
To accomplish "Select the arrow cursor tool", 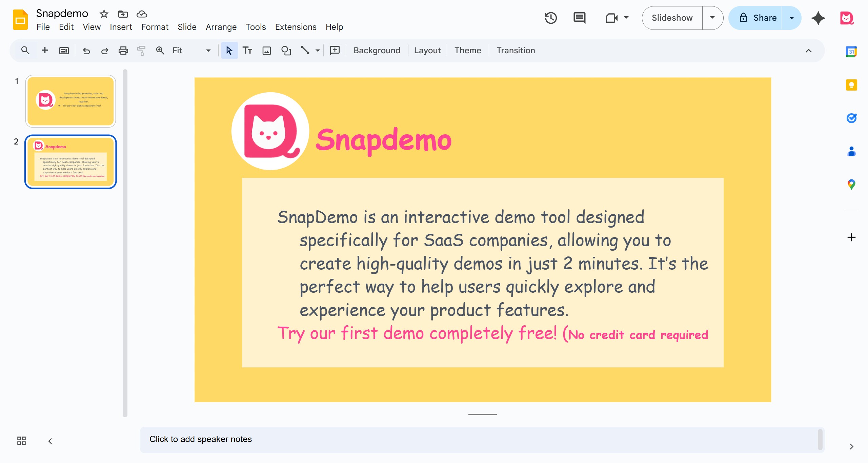I will coord(229,51).
